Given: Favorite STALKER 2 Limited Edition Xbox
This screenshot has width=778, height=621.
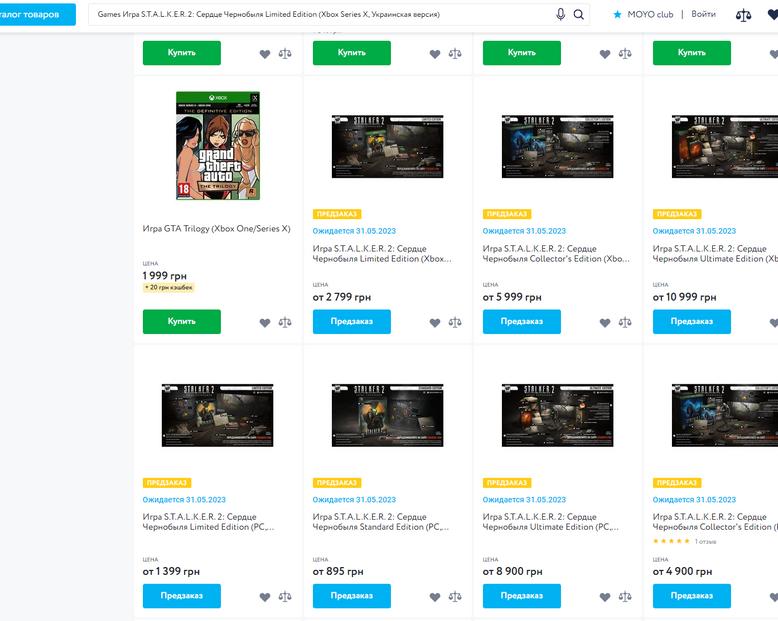Looking at the screenshot, I should click(x=435, y=323).
